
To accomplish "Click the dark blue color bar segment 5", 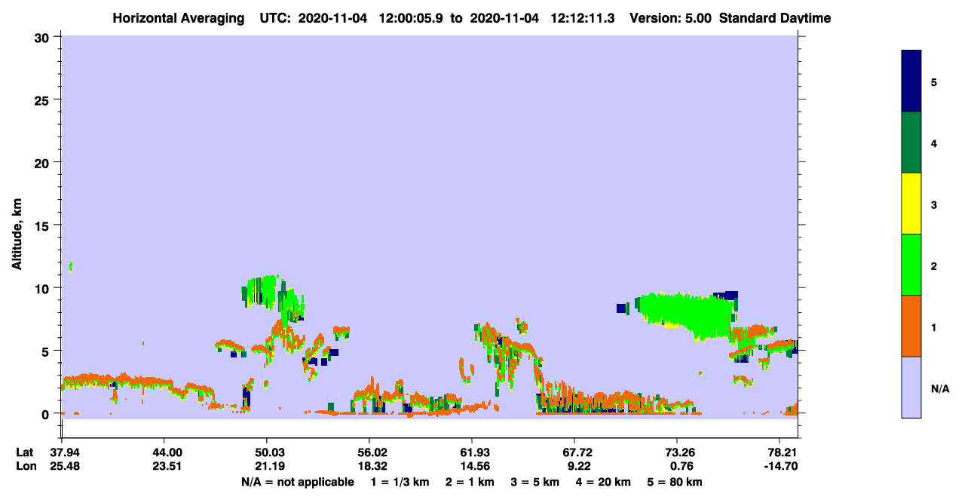I will (911, 81).
